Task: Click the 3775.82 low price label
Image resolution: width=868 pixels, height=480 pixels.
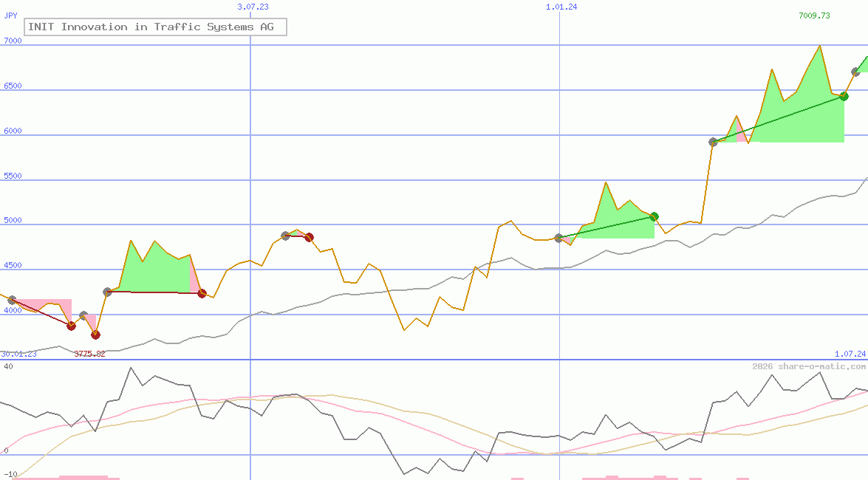Action: click(89, 354)
